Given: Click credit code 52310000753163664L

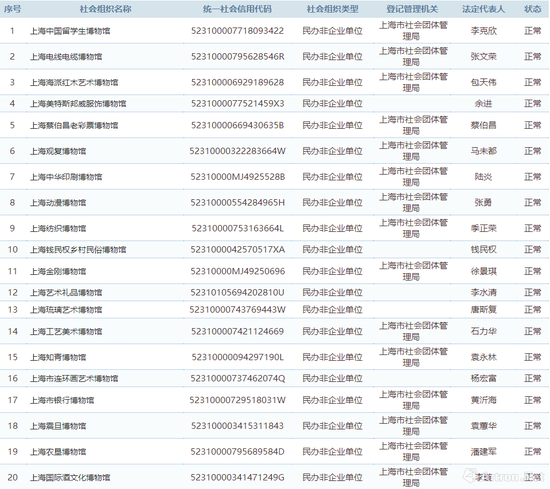Looking at the screenshot, I should point(237,228).
